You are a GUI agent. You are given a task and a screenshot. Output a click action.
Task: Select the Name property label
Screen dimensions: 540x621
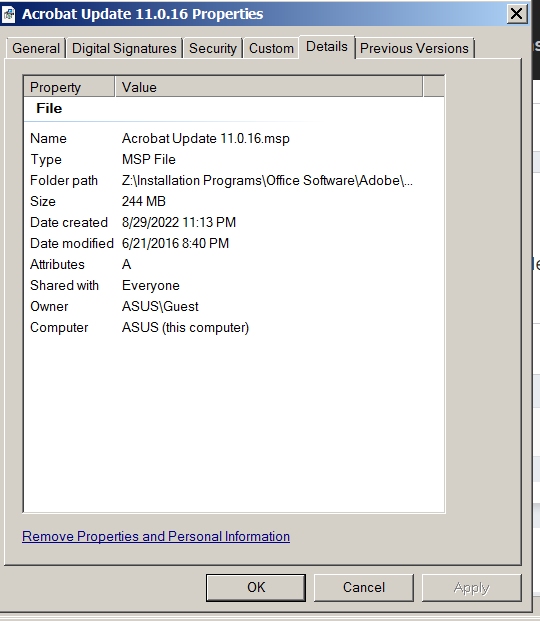coord(48,139)
